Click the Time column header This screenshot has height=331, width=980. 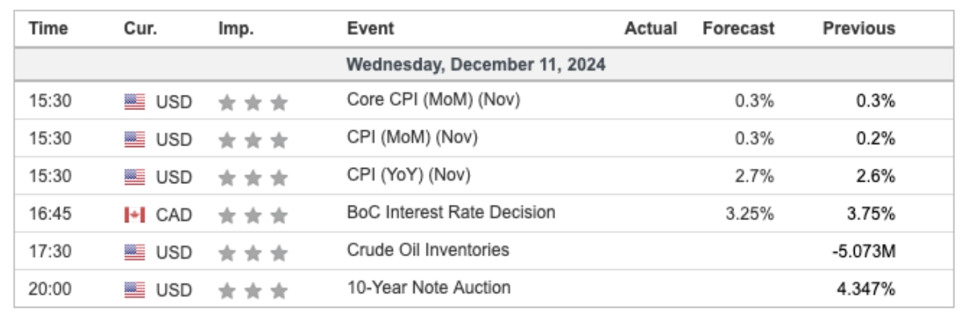48,29
